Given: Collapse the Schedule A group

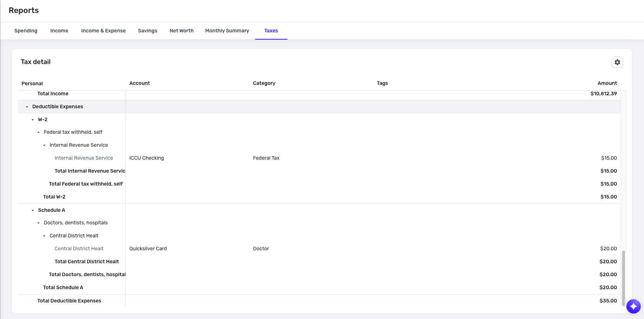Looking at the screenshot, I should (33, 210).
